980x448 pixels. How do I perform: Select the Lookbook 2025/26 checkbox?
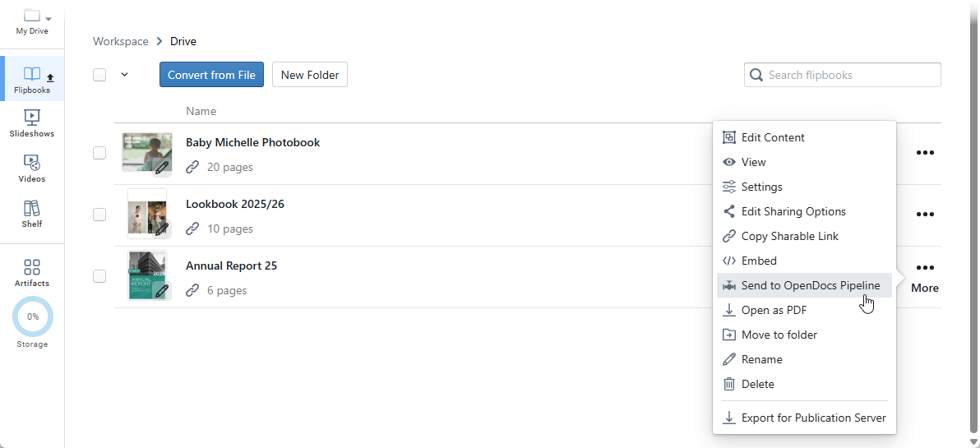[x=99, y=215]
